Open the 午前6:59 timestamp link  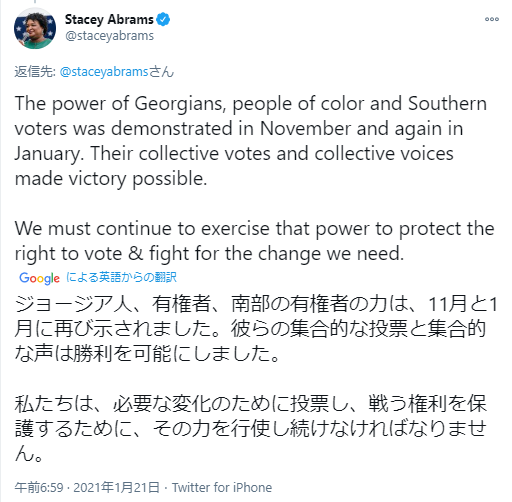click(x=39, y=488)
